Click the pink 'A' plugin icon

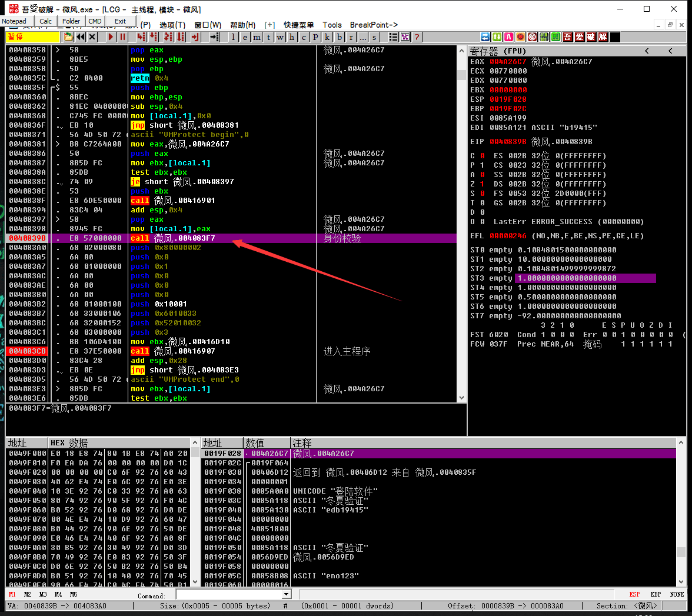(x=508, y=37)
